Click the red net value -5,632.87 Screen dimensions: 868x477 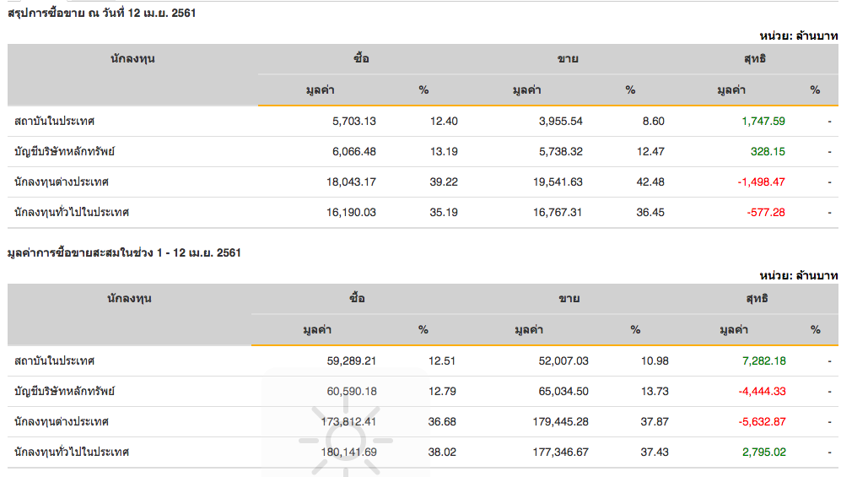tap(762, 421)
